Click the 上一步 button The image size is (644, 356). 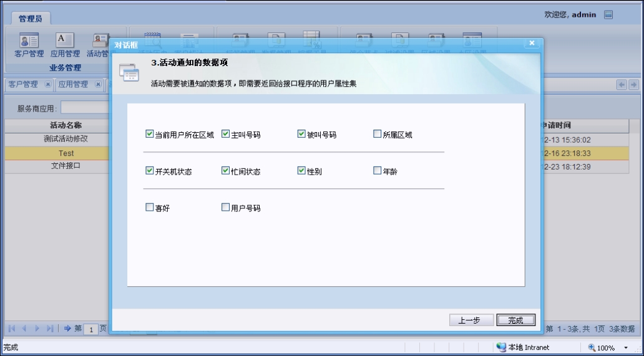pos(471,320)
